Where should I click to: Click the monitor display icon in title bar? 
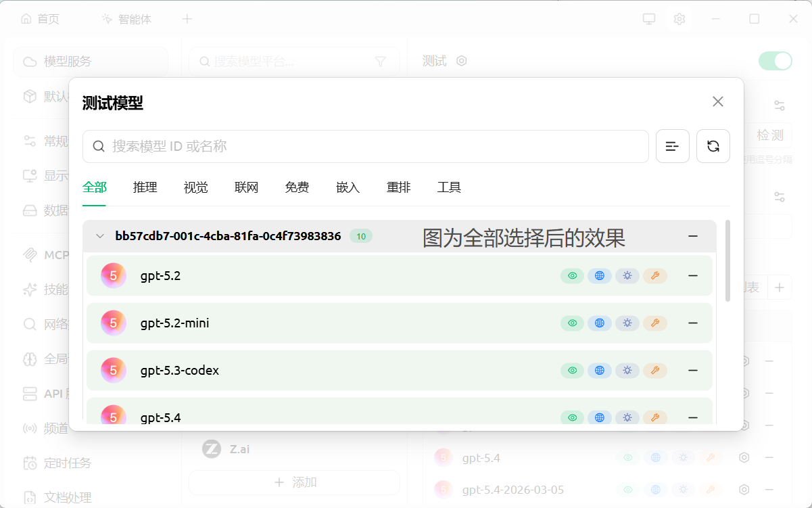[649, 19]
